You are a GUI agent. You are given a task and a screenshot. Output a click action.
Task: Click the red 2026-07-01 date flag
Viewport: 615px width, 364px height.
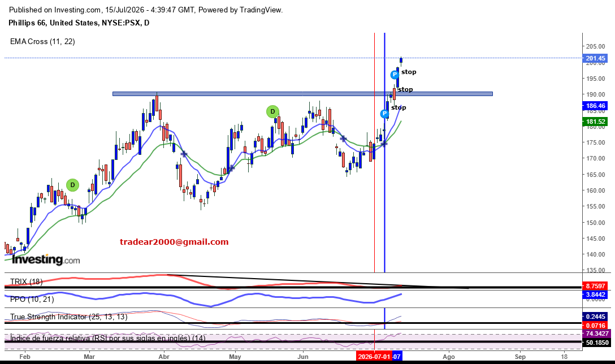tap(374, 357)
